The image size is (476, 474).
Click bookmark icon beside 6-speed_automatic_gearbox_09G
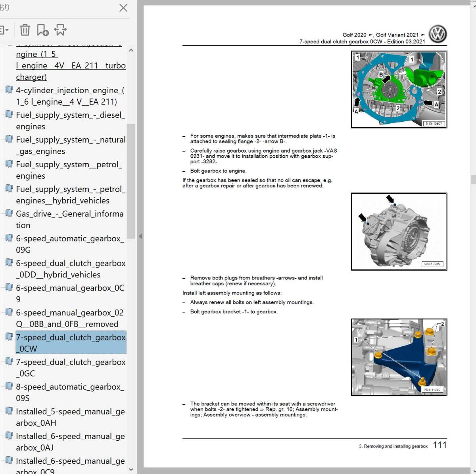(9, 238)
